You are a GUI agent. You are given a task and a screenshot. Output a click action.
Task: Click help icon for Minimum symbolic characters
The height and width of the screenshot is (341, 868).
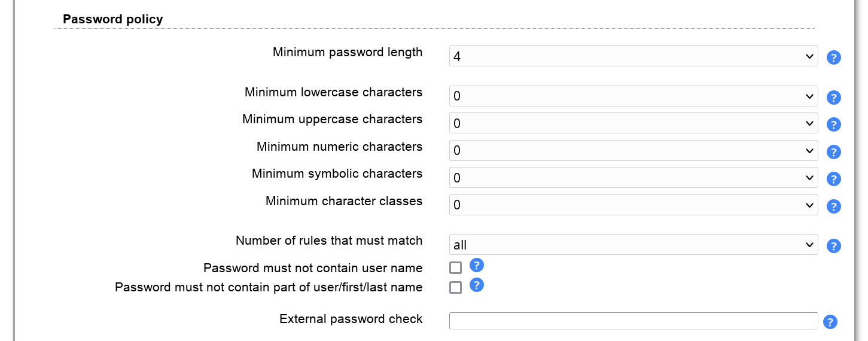pos(833,179)
